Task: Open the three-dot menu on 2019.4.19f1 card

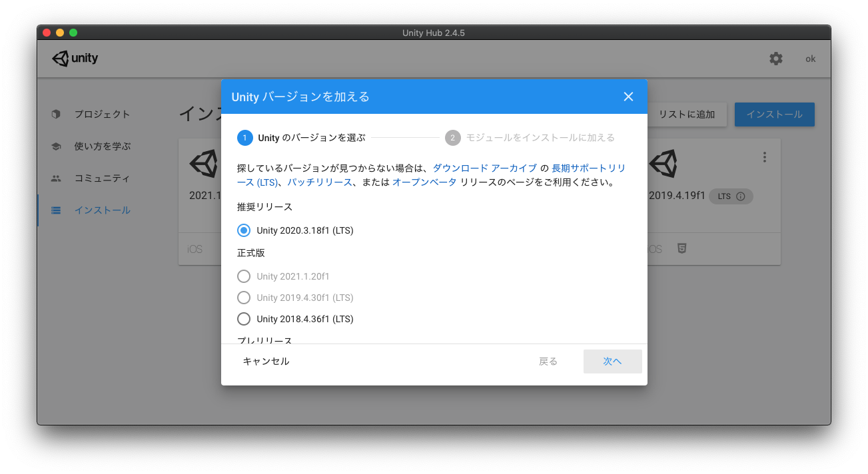Action: point(765,157)
